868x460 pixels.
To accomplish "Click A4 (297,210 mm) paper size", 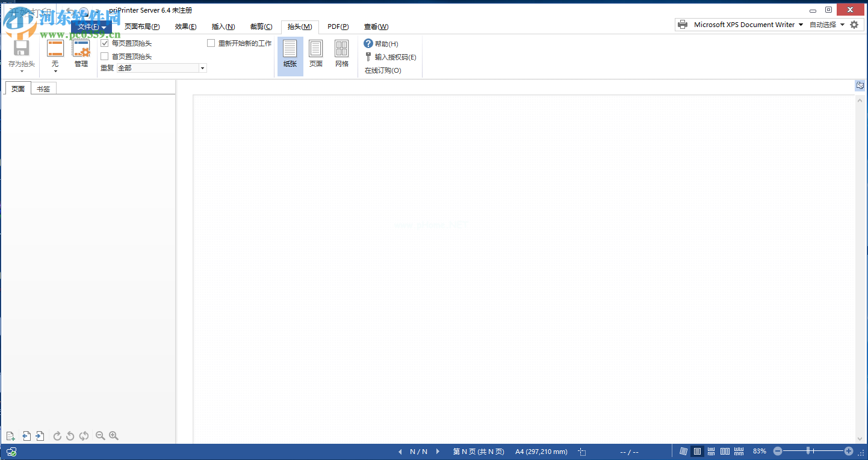I will [x=541, y=452].
